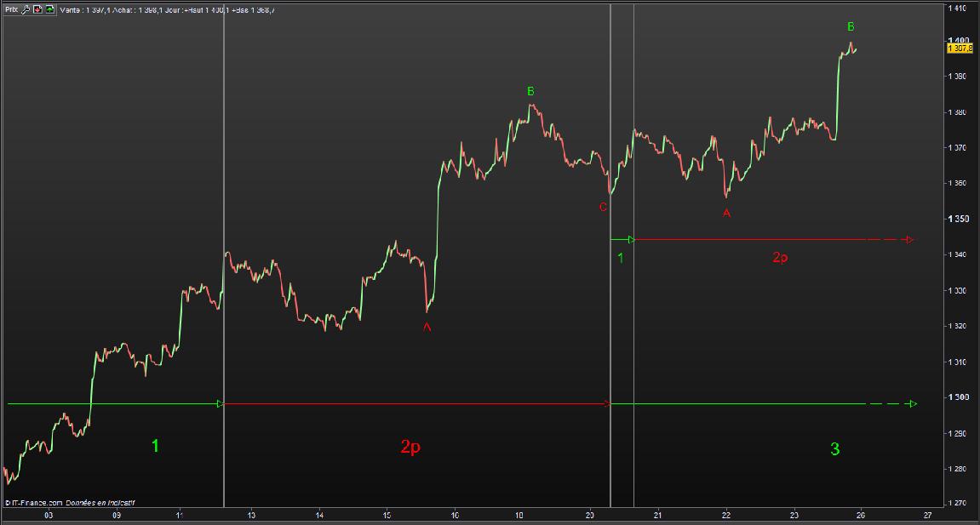Select the small red 2p label

pyautogui.click(x=780, y=257)
